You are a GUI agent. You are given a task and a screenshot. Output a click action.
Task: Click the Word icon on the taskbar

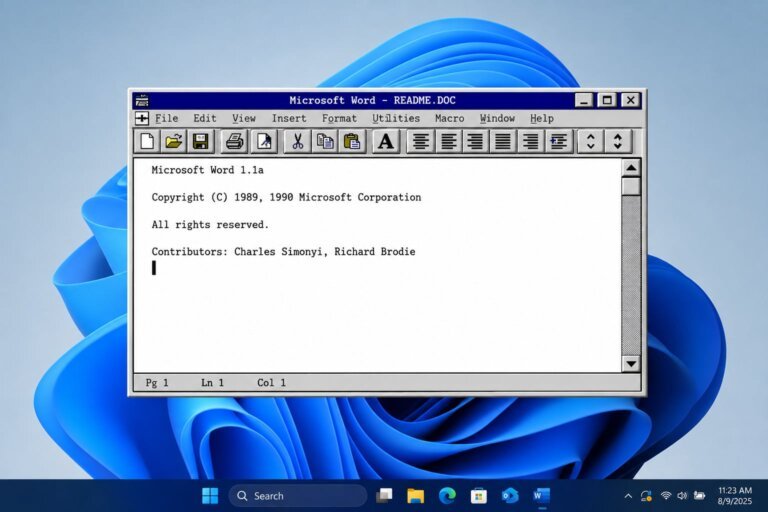tap(541, 496)
